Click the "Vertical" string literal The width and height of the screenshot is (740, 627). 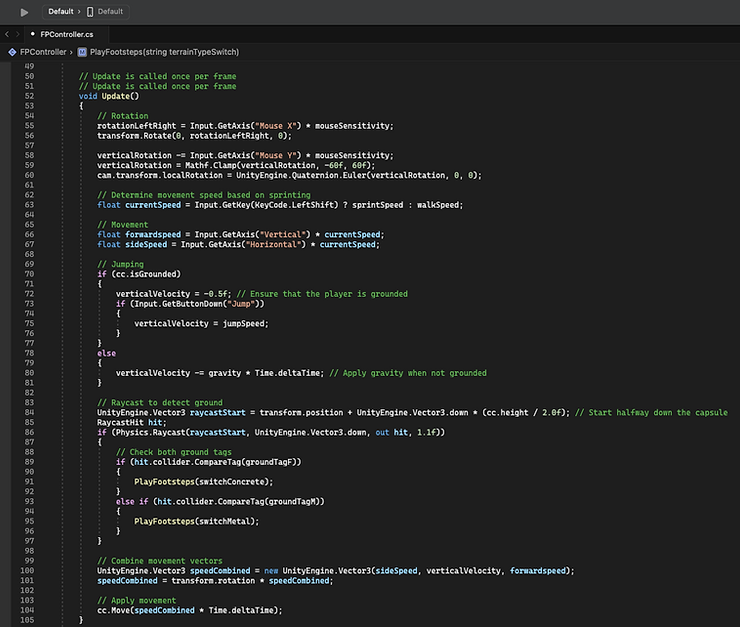point(285,234)
